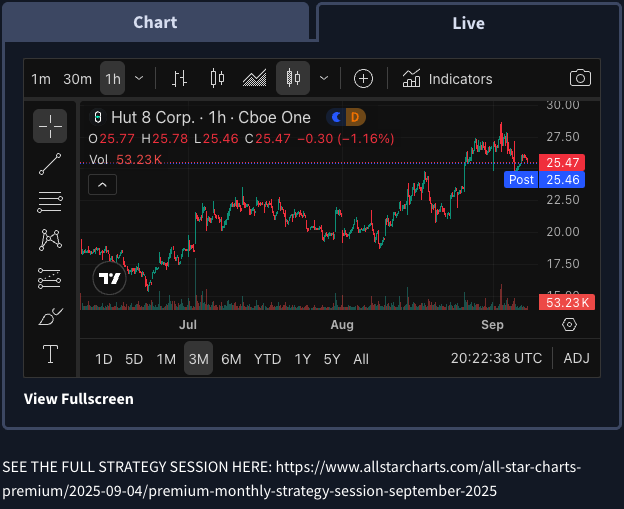Select the 1m interval
Screen dimensions: 624x509
(x=41, y=79)
